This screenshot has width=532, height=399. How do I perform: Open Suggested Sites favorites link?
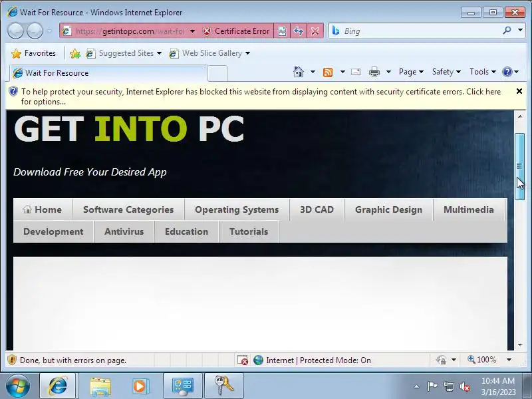[124, 53]
